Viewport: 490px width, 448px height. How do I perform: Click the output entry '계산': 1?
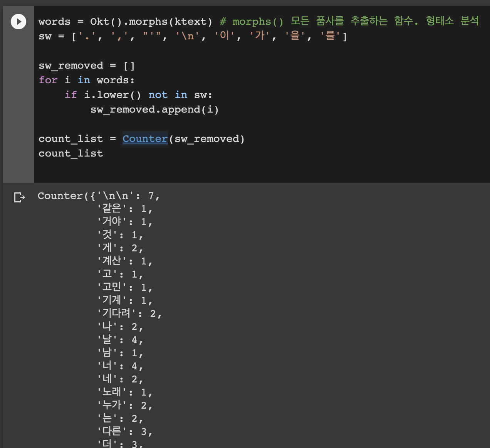point(125,261)
